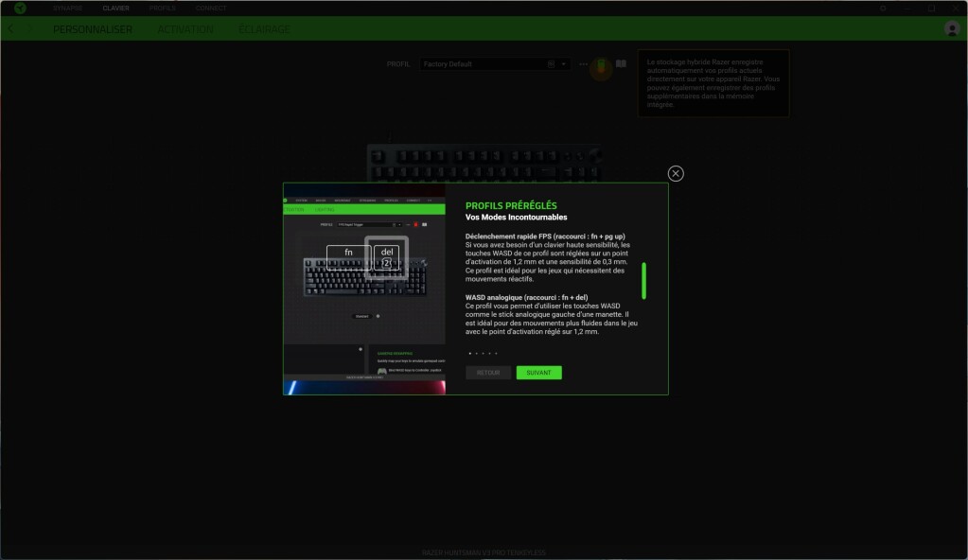Click the tutorial preview image with fn and del keys
The image size is (968, 560).
pyautogui.click(x=364, y=289)
